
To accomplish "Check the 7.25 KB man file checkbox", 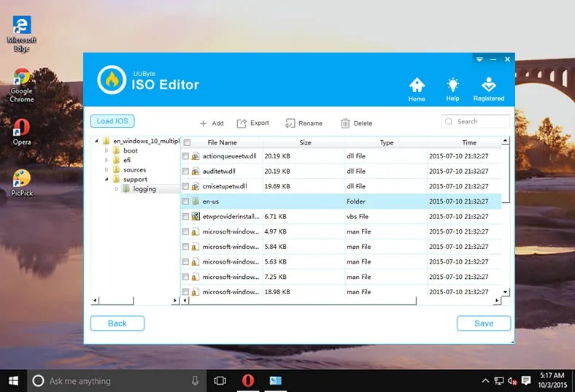I will coord(185,277).
